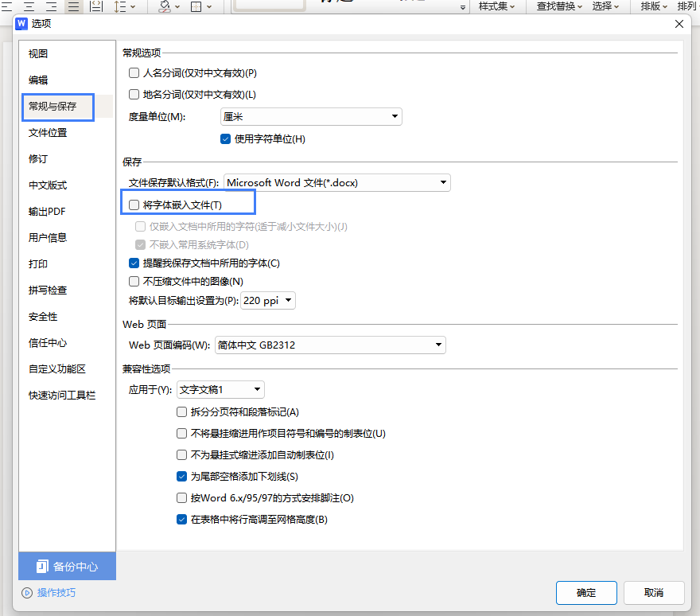Switch to 中文版式 options tab

click(x=48, y=185)
